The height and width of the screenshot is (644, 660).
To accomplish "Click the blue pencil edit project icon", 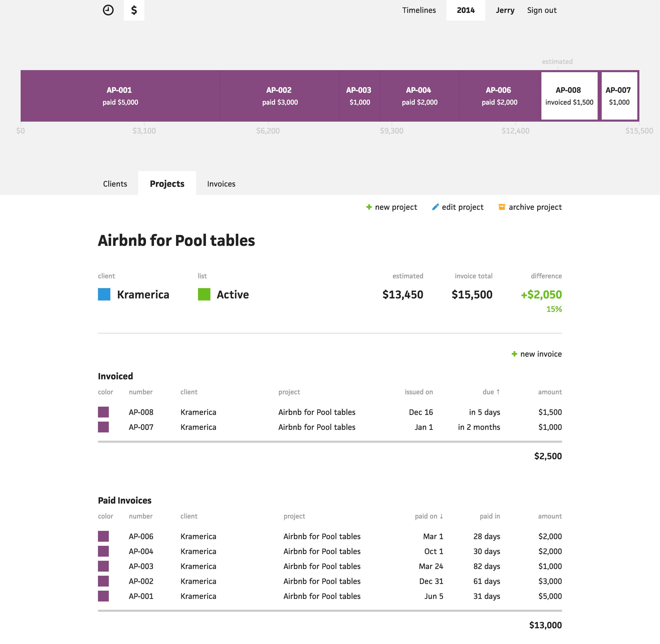I will tap(435, 207).
